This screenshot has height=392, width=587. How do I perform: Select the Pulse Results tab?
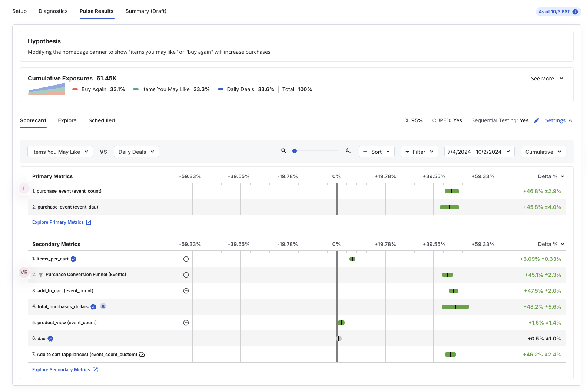pyautogui.click(x=96, y=11)
